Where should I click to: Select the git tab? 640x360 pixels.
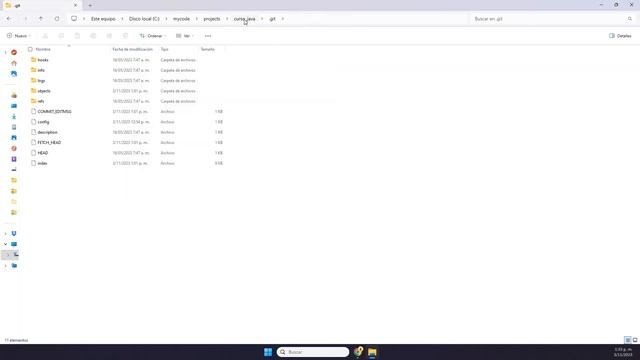coord(41,6)
